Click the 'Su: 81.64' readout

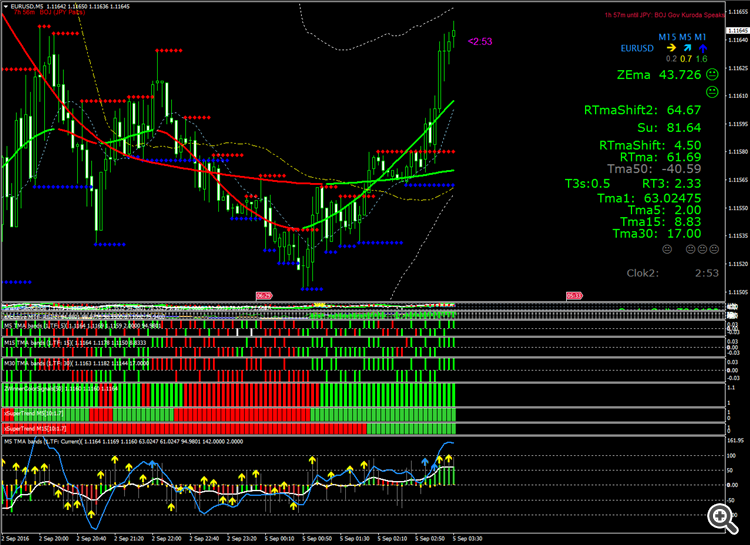[669, 128]
